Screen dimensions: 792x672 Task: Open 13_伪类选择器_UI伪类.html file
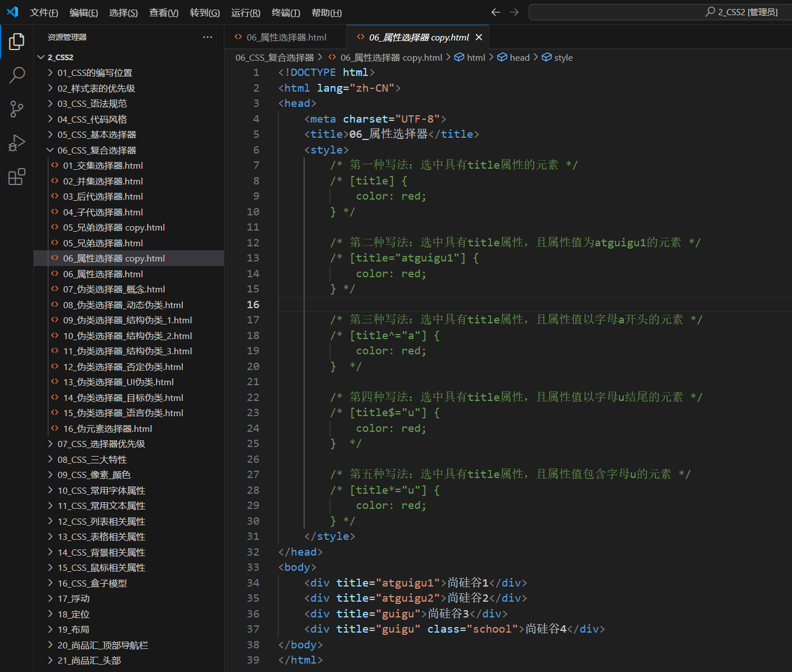[129, 382]
